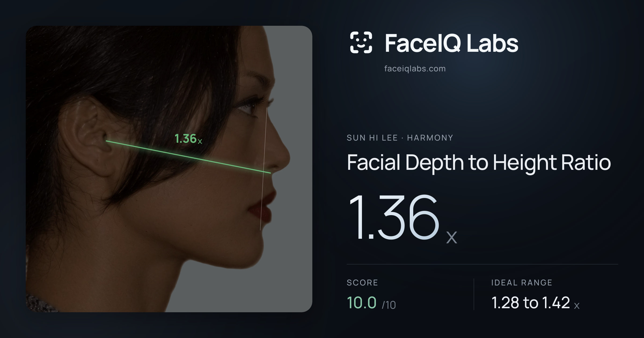Open the faceiqlabs.com link

(415, 69)
